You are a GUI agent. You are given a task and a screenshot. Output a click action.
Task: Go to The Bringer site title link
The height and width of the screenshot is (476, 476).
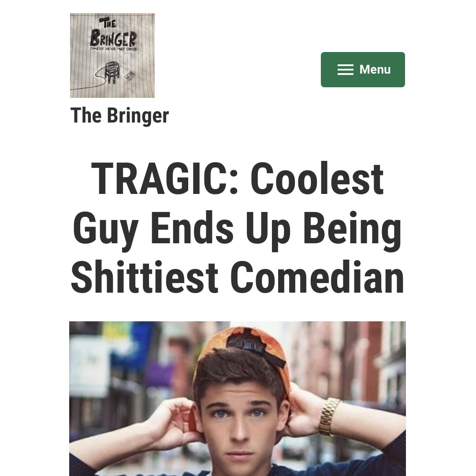point(119,115)
